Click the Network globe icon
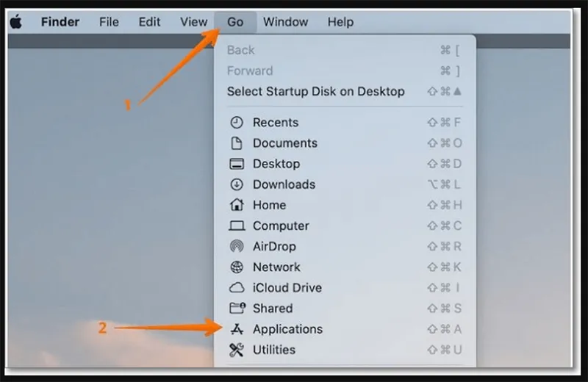The height and width of the screenshot is (382, 588). [x=237, y=267]
